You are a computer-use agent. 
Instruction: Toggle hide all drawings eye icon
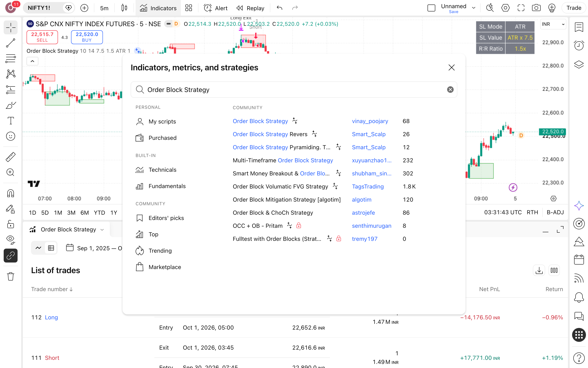11,240
